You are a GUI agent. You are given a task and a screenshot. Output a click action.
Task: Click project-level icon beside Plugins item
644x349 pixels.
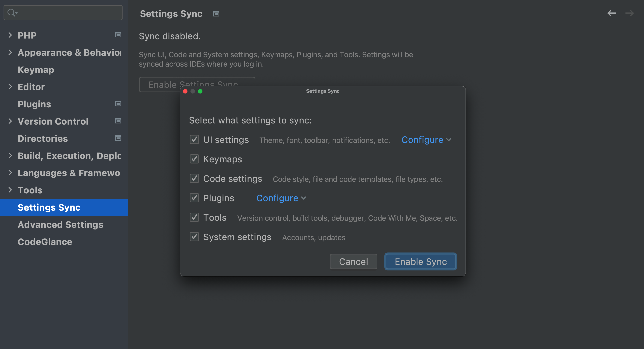[x=118, y=104]
